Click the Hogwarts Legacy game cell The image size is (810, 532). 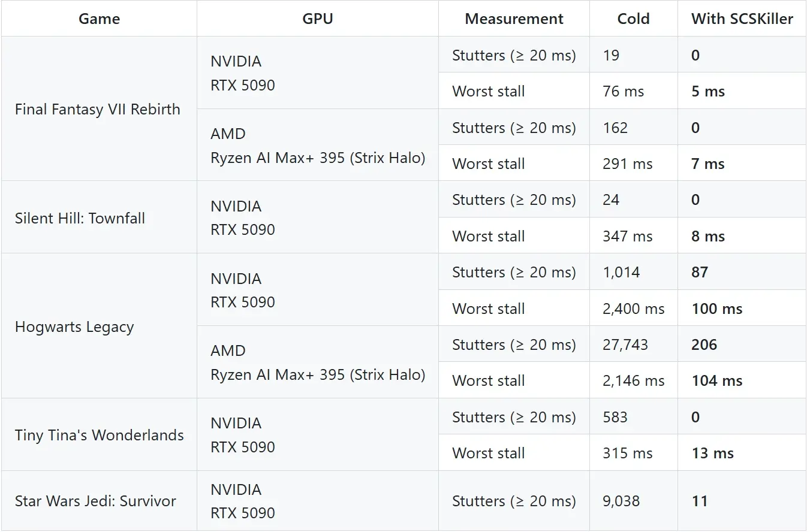(x=74, y=327)
